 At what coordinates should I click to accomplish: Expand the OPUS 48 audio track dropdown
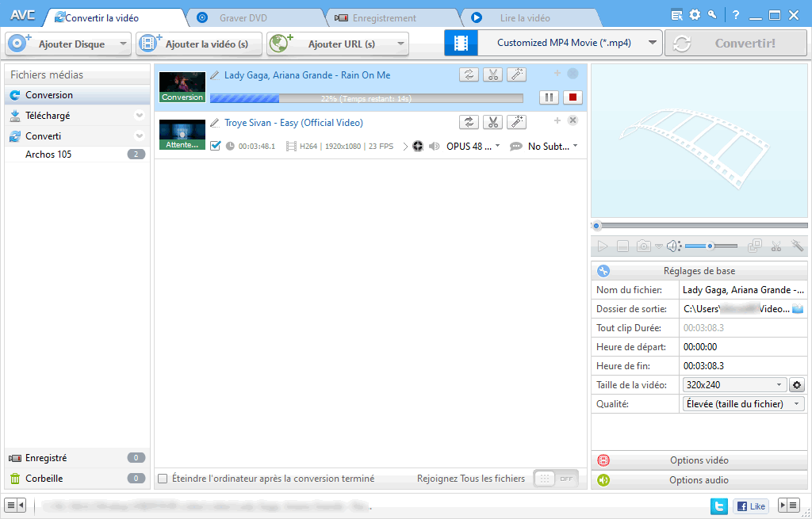point(498,146)
